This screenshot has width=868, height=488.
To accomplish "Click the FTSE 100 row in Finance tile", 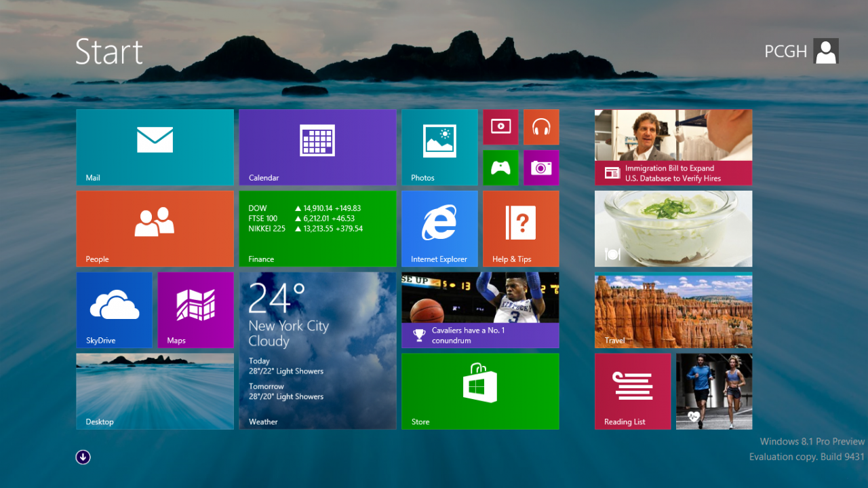I will [301, 219].
